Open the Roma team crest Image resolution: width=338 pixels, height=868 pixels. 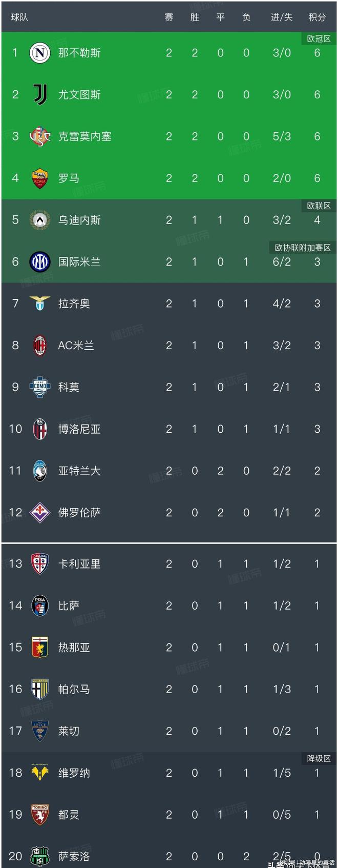click(40, 178)
